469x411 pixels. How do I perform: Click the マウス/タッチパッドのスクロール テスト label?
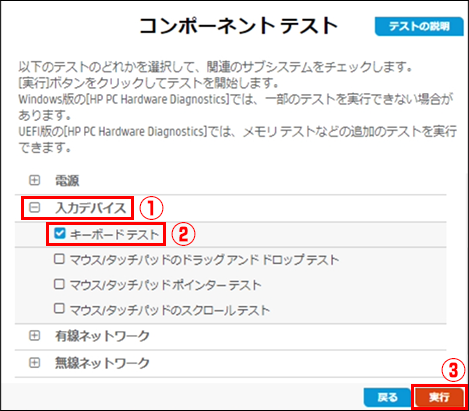coord(170,310)
